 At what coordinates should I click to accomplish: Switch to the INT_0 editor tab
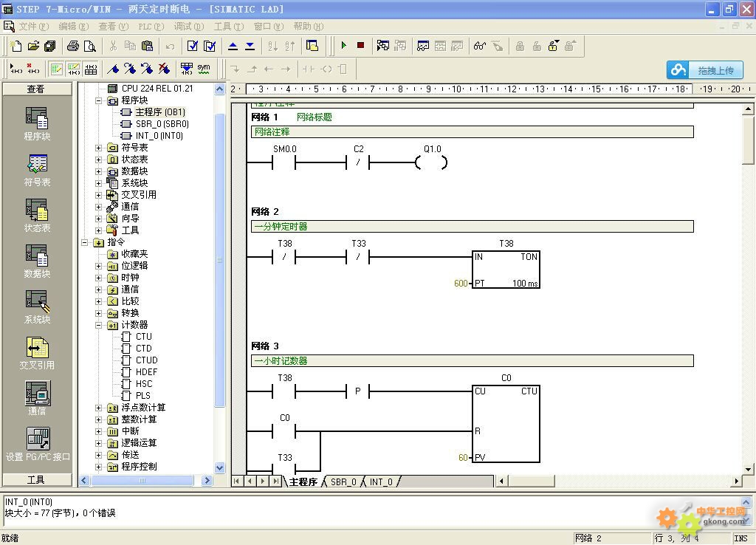pyautogui.click(x=381, y=481)
